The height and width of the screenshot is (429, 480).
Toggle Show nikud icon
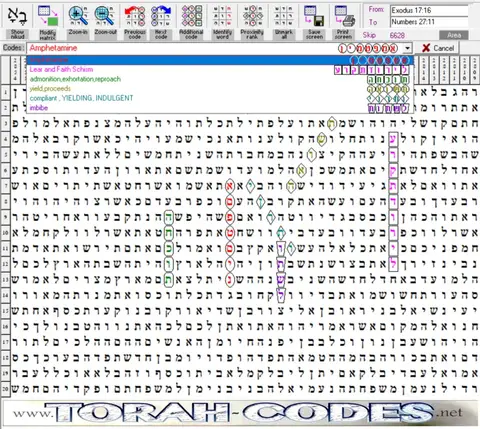(x=17, y=16)
